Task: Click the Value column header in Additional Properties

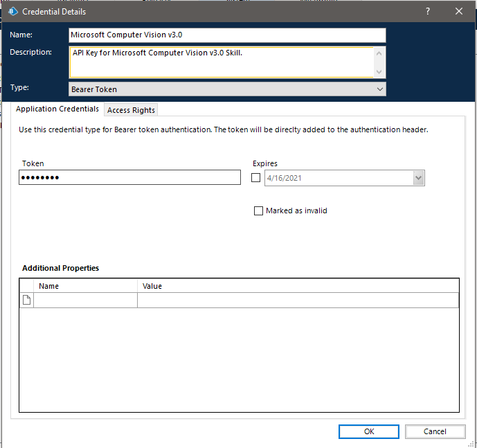Action: (298, 286)
